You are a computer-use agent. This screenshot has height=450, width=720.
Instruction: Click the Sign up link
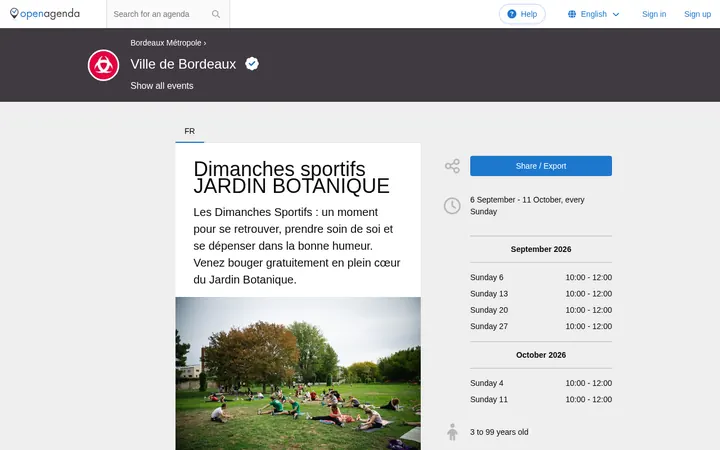697,14
